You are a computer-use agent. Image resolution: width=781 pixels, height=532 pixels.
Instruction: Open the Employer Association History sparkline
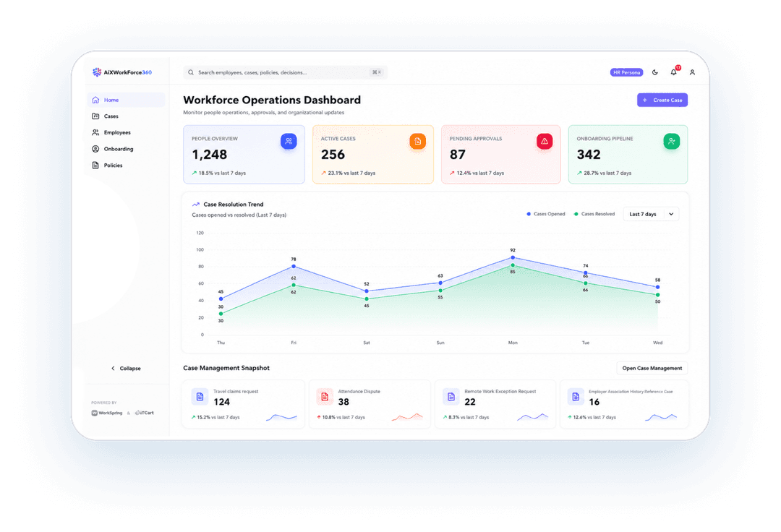click(x=661, y=417)
